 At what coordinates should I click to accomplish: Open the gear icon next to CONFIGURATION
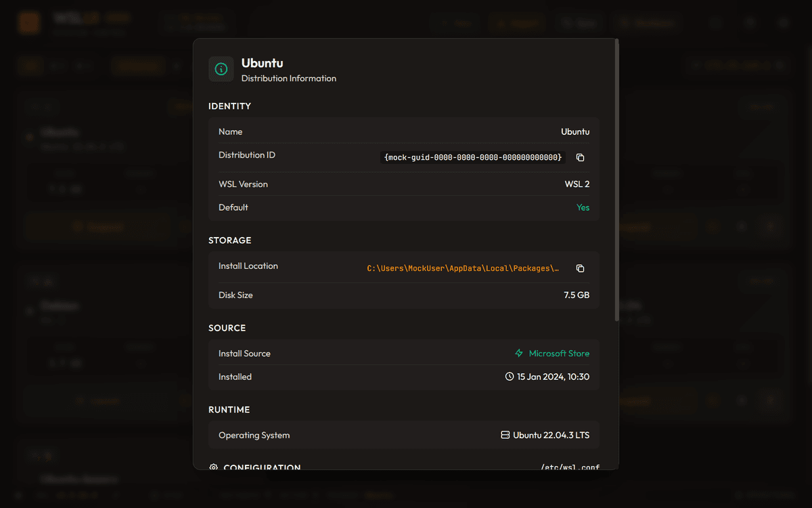pyautogui.click(x=214, y=468)
